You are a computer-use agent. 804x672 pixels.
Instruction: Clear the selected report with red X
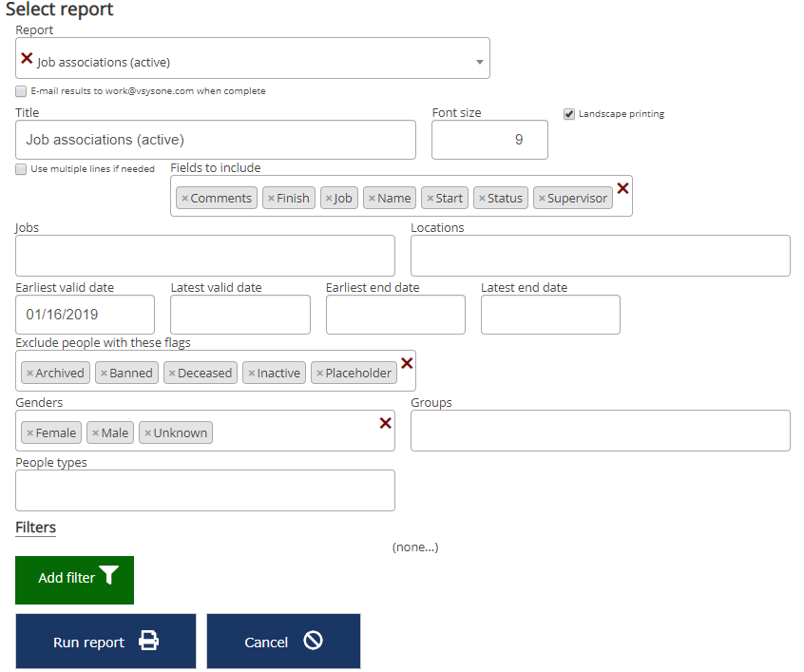pyautogui.click(x=27, y=59)
